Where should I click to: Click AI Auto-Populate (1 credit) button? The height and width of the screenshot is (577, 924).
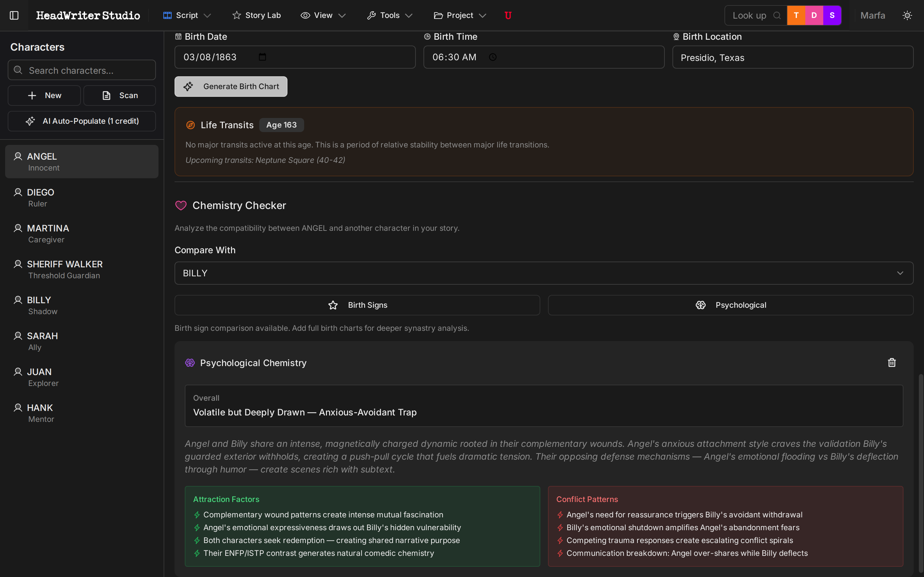point(82,121)
